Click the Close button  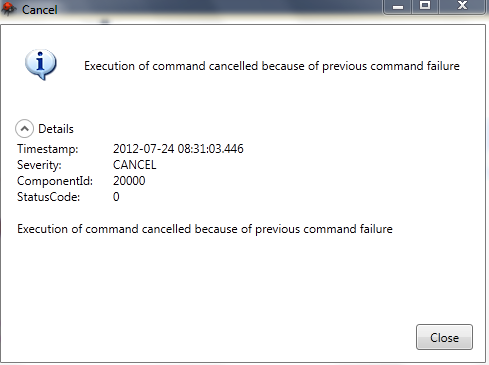(444, 337)
